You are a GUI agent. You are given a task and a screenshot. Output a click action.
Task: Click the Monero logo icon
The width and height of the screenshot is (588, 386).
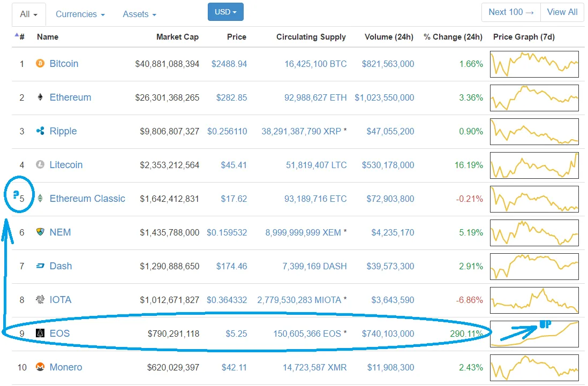coord(40,367)
